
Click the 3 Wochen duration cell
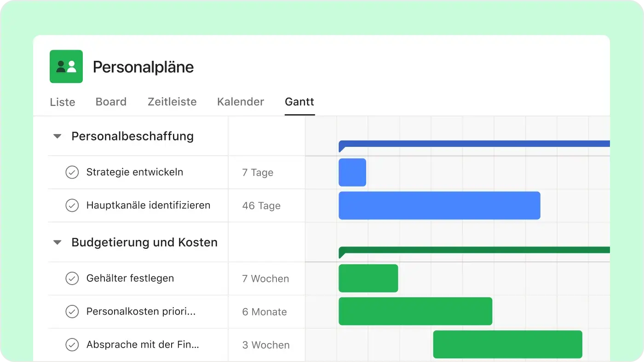pos(266,345)
